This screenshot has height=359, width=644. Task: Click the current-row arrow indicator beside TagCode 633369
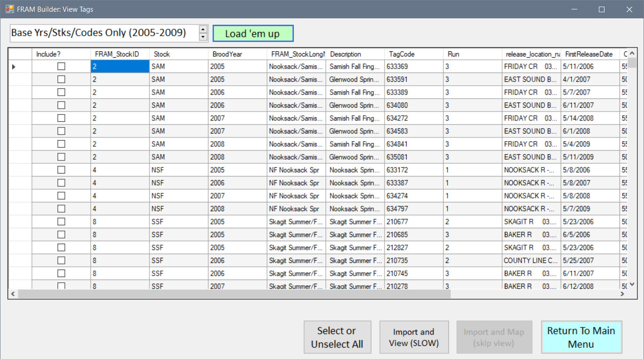[14, 67]
